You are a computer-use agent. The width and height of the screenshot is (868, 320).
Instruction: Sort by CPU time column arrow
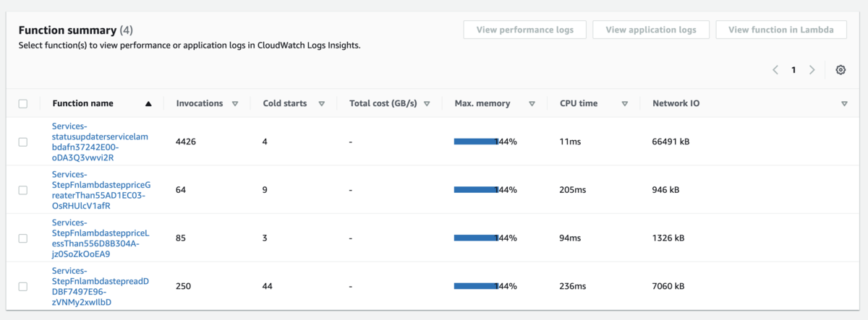625,104
